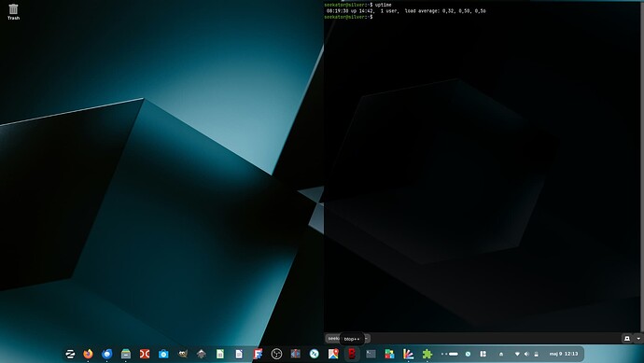Open the blue camera screenshot app in the dock
Image resolution: width=644 pixels, height=363 pixels.
tap(163, 354)
